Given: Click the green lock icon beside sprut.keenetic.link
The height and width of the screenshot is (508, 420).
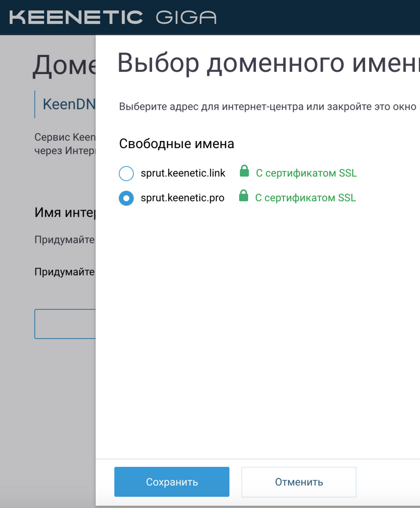Looking at the screenshot, I should click(244, 171).
